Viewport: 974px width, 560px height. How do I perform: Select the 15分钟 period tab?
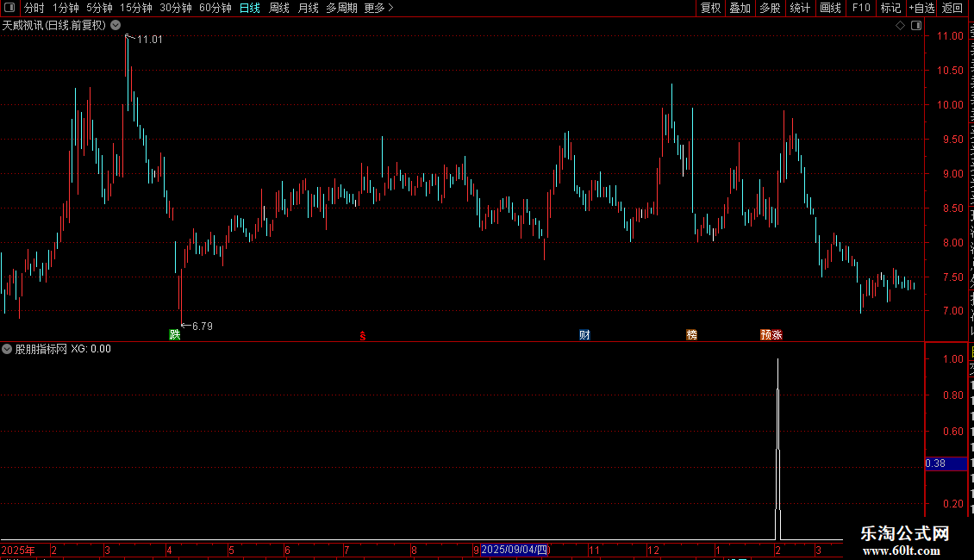[x=136, y=8]
